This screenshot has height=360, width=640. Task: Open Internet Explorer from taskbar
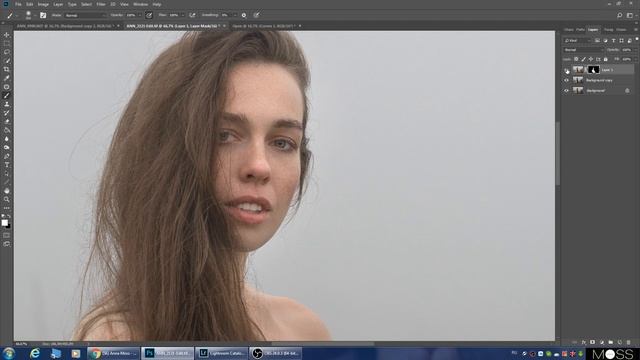(x=35, y=353)
